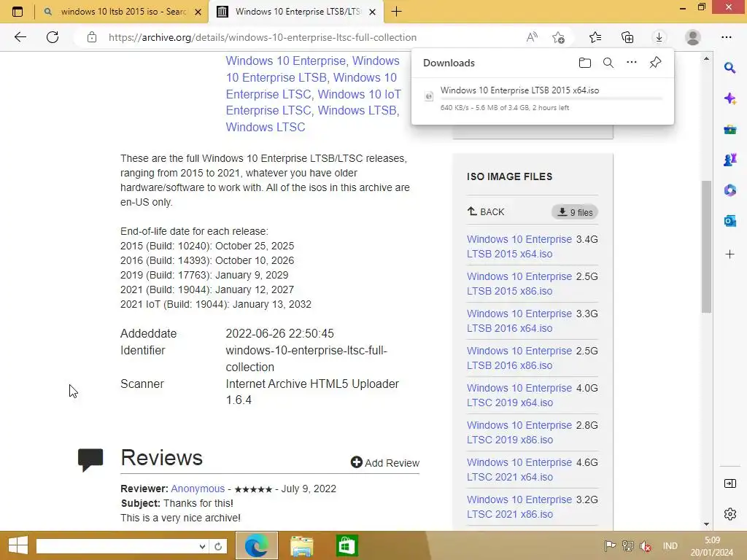Viewport: 747px width, 560px height.
Task: Open the Windows LTSC topic link
Action: [266, 127]
